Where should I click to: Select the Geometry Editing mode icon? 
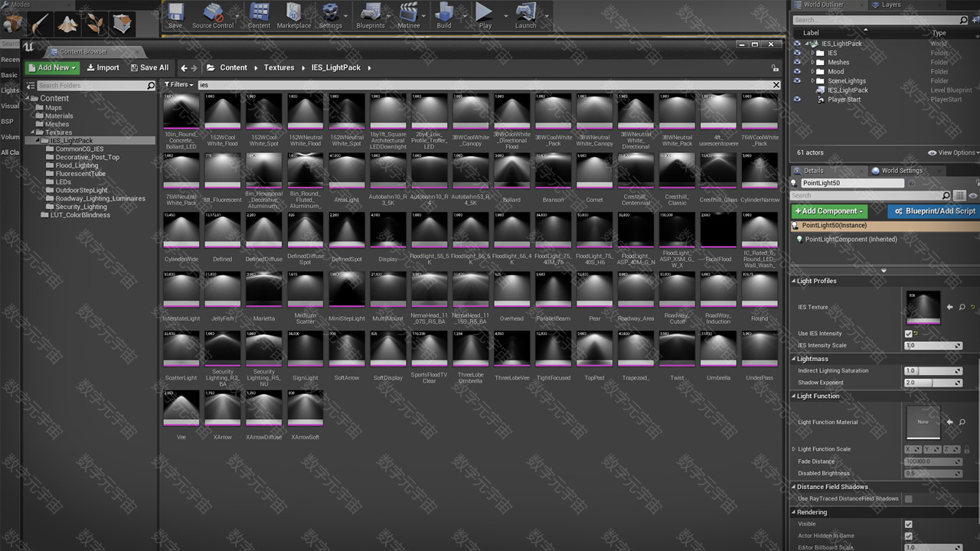coord(122,24)
